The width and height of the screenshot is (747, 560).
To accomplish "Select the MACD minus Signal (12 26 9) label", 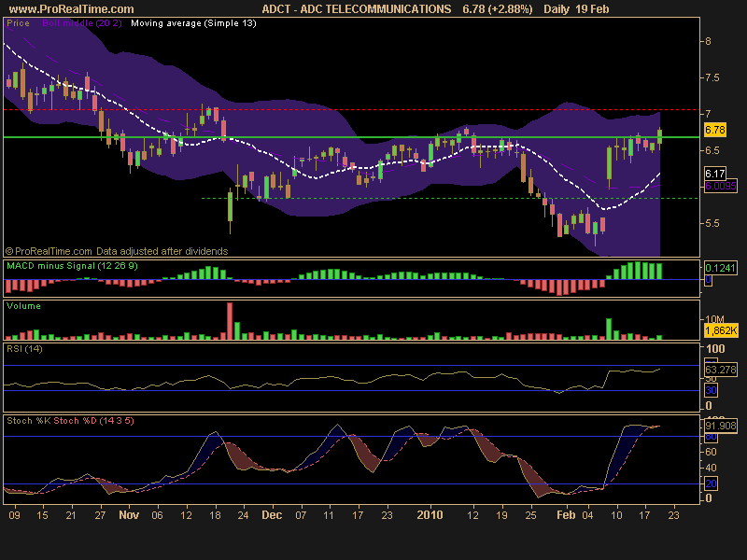I will pos(72,266).
